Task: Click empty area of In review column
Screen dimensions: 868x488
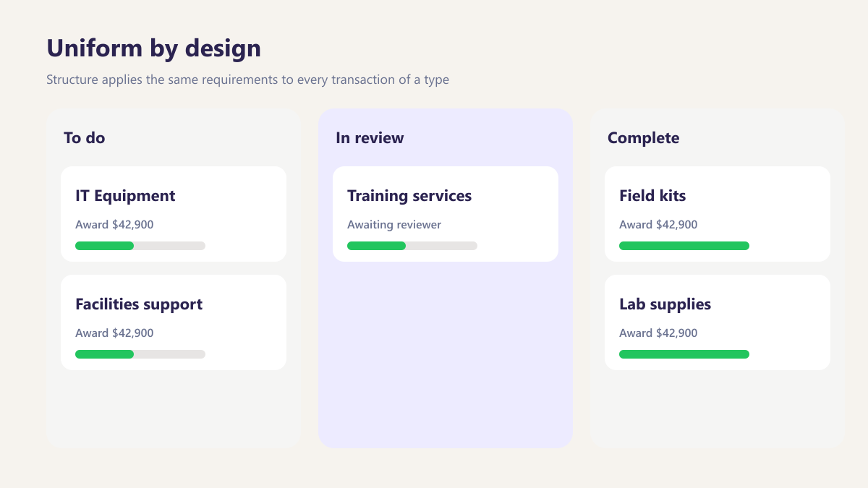Action: coord(446,354)
